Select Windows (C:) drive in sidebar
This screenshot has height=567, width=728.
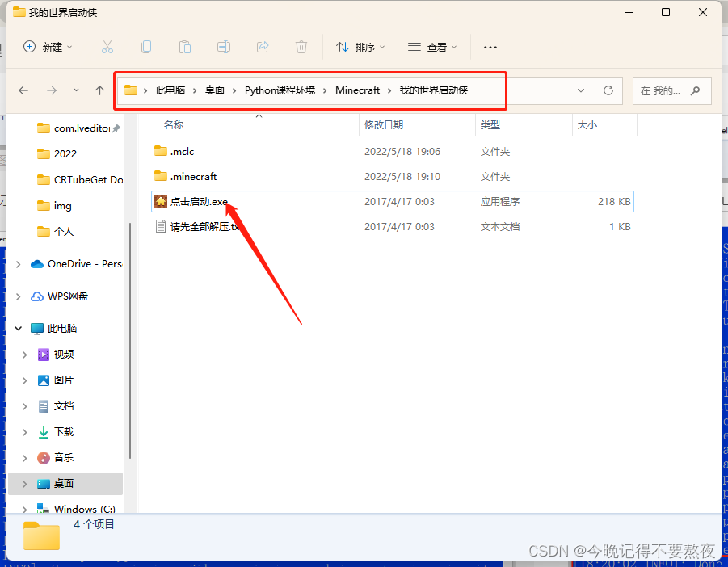tap(77, 509)
